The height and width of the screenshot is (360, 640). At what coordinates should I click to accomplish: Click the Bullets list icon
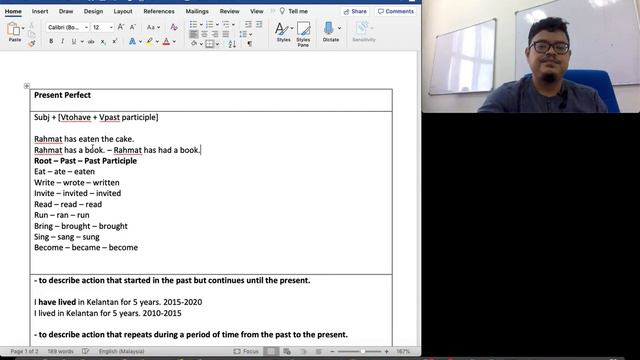[193, 24]
